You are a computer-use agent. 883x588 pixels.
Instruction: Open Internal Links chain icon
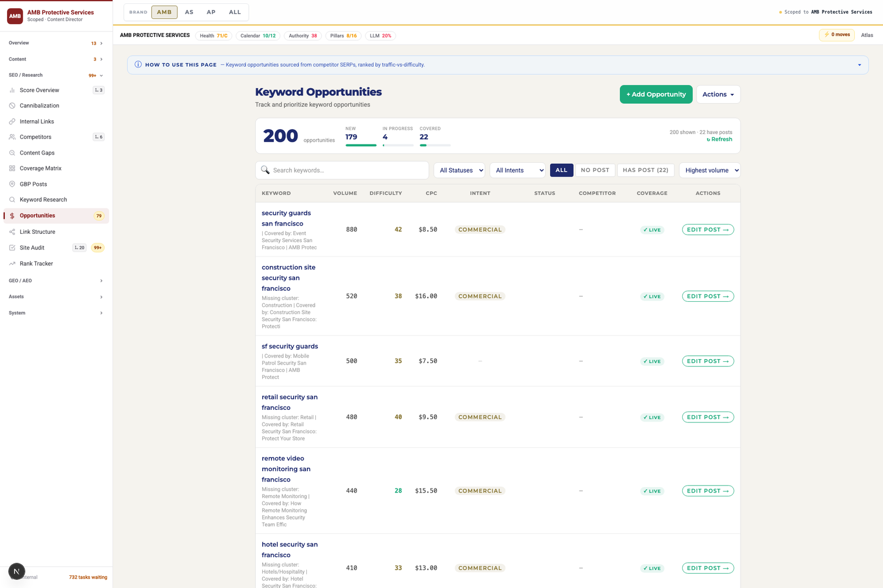coord(12,121)
